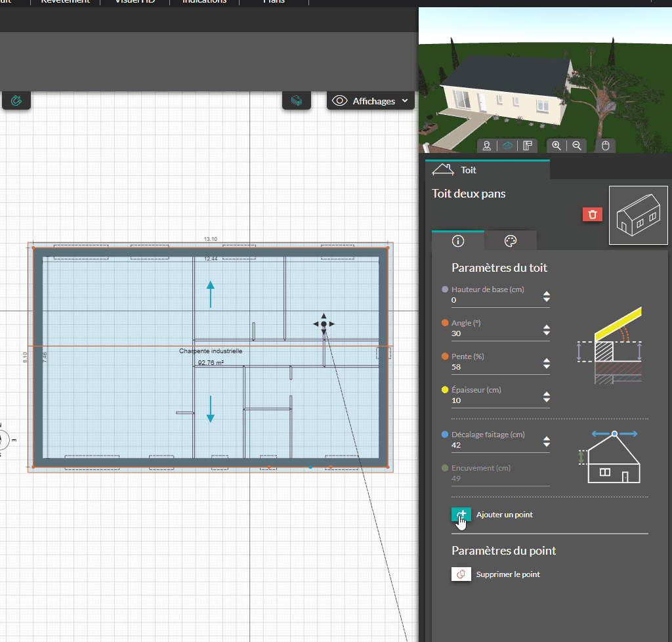This screenshot has width=672, height=642.
Task: Click the two-slope roof thumbnail preview
Action: (x=638, y=215)
